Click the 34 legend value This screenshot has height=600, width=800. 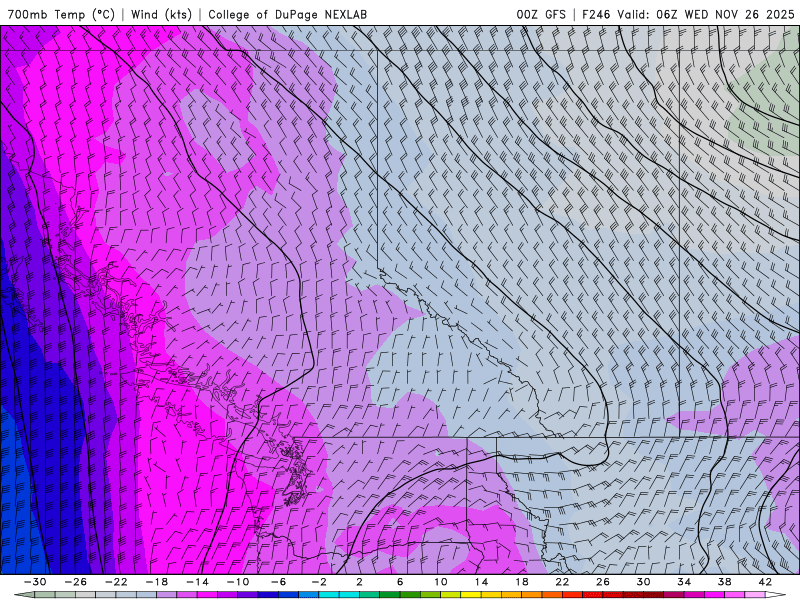click(684, 582)
